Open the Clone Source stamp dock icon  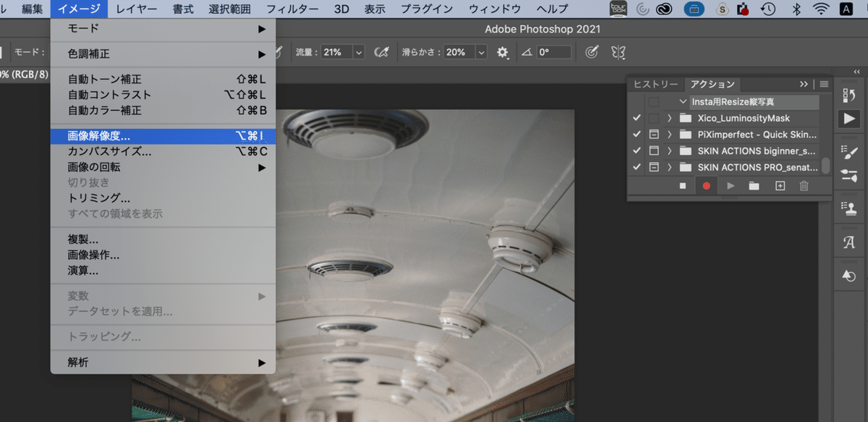click(x=849, y=207)
